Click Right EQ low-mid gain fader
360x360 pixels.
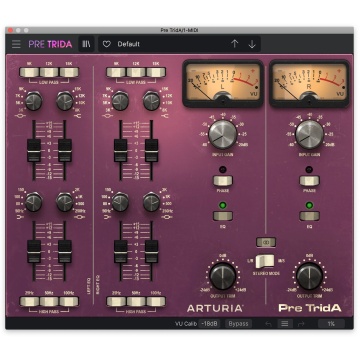click(x=151, y=251)
